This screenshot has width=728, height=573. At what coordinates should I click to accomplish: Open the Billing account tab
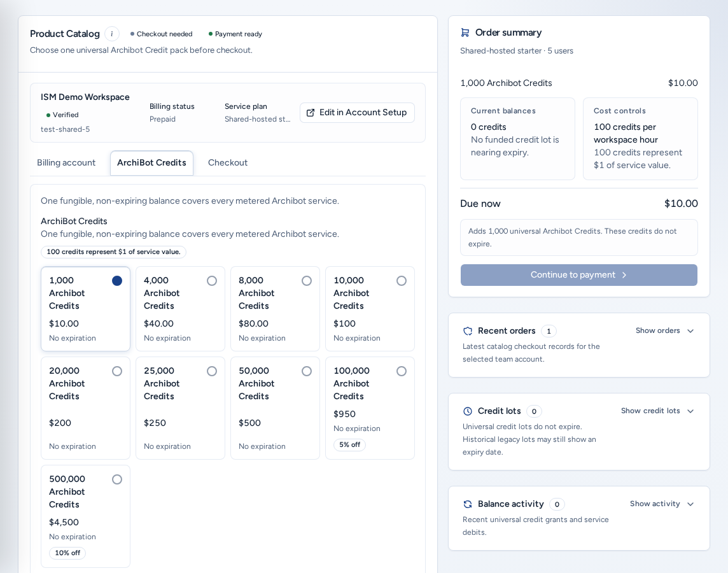tap(66, 163)
